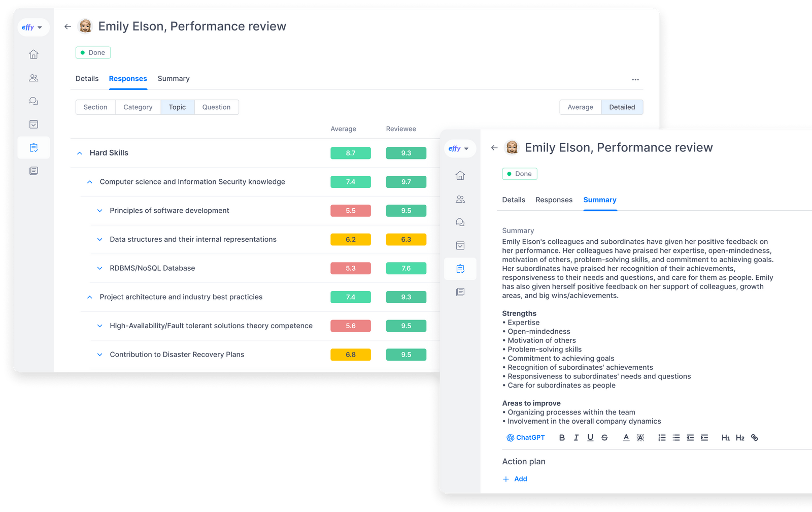Apply H1 heading to summary text

725,437
